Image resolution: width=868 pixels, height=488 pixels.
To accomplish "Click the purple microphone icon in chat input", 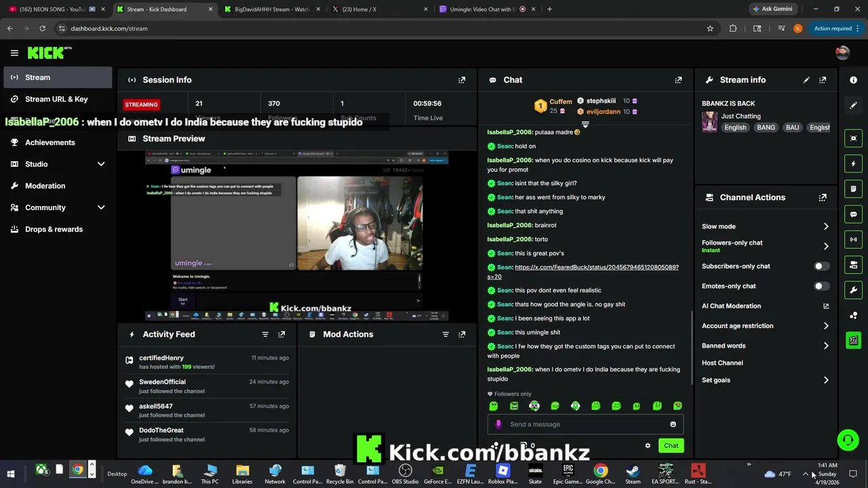I will [498, 424].
